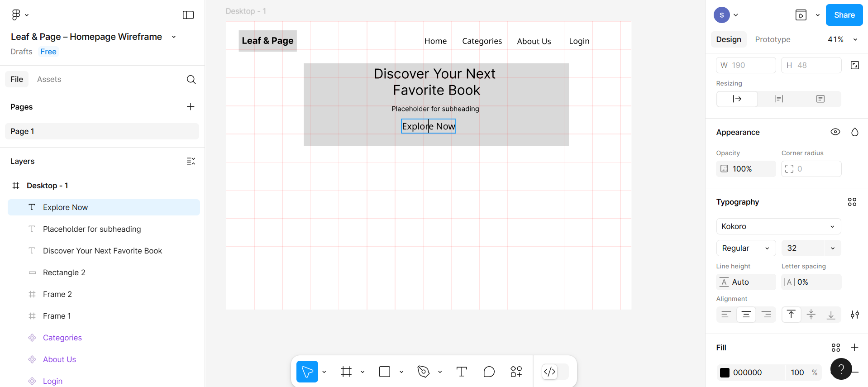Open type details settings icon
868x387 pixels.
(855, 315)
